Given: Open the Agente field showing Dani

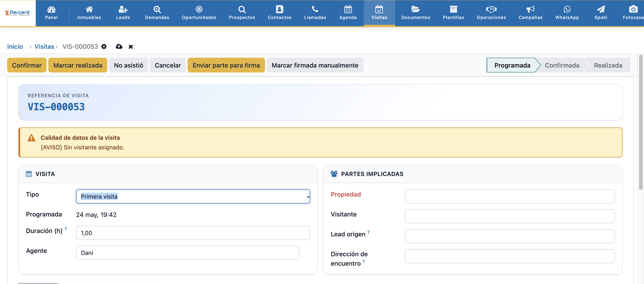Looking at the screenshot, I should click(x=188, y=253).
